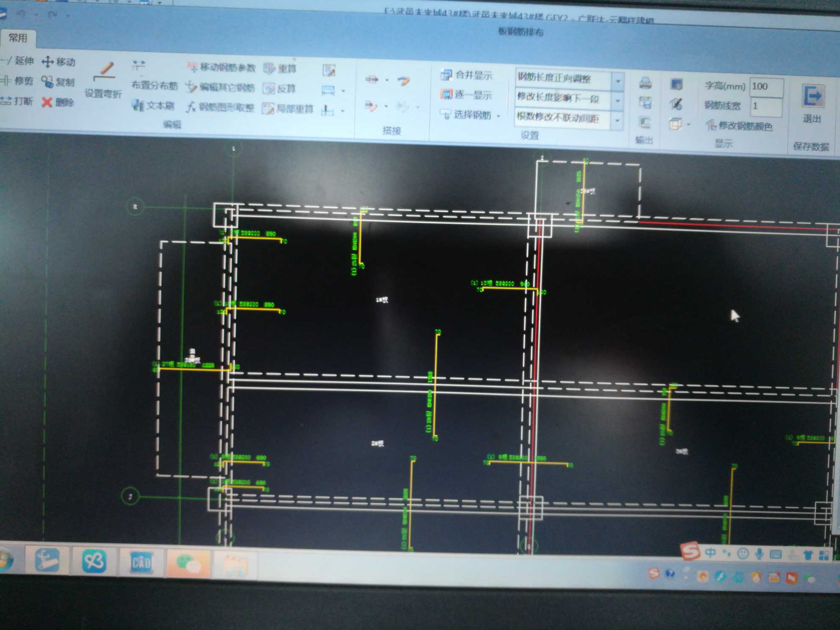Click the 重算 recalculate button

coord(279,68)
